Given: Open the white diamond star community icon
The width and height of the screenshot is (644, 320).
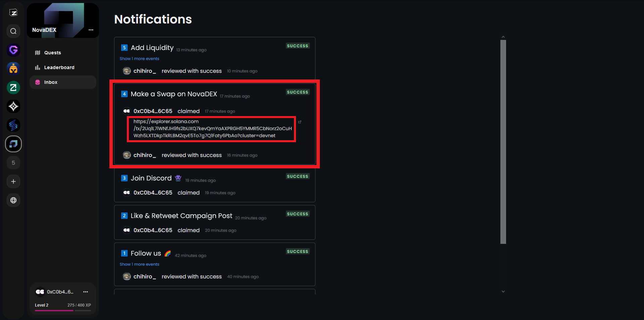Looking at the screenshot, I should click(x=13, y=106).
